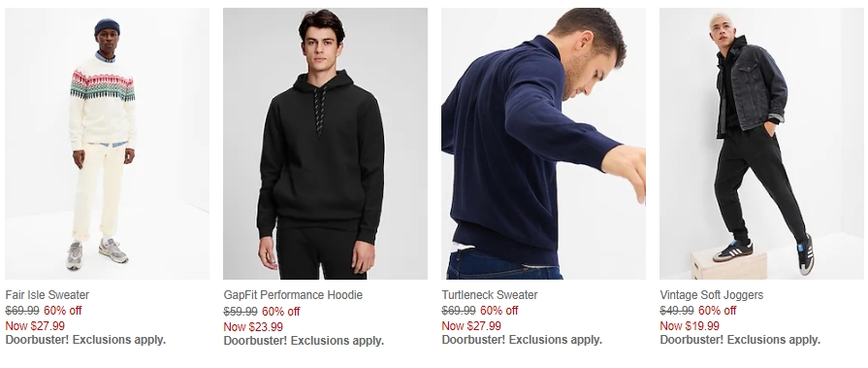Select the Now $27.99 price under Turtleneck Sweater
868x368 pixels.
(x=471, y=326)
